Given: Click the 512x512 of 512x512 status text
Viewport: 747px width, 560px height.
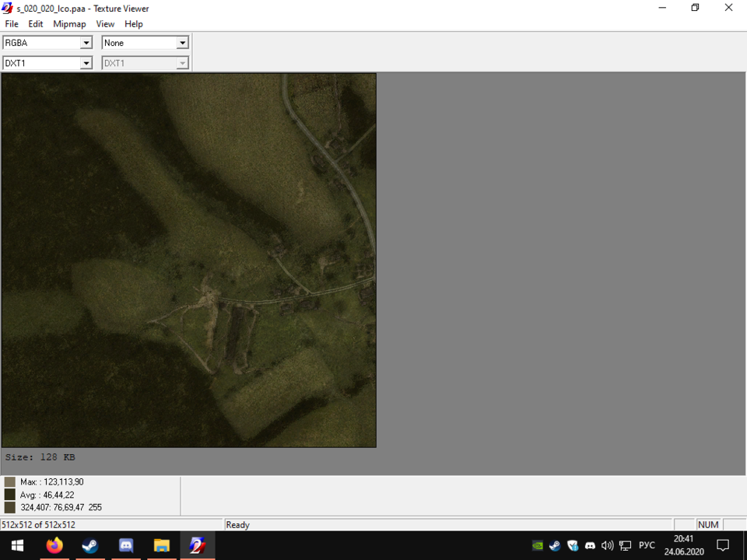Looking at the screenshot, I should point(39,525).
